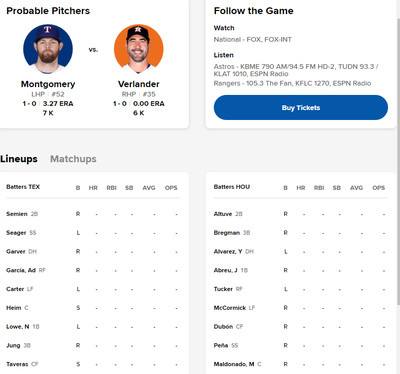Click Montgomery's pitcher headshot photo
Image resolution: width=400 pixels, height=374 pixels.
(48, 49)
